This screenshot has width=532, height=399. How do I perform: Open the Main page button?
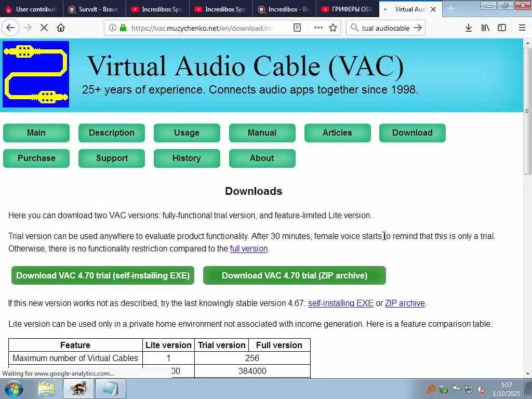pyautogui.click(x=36, y=132)
